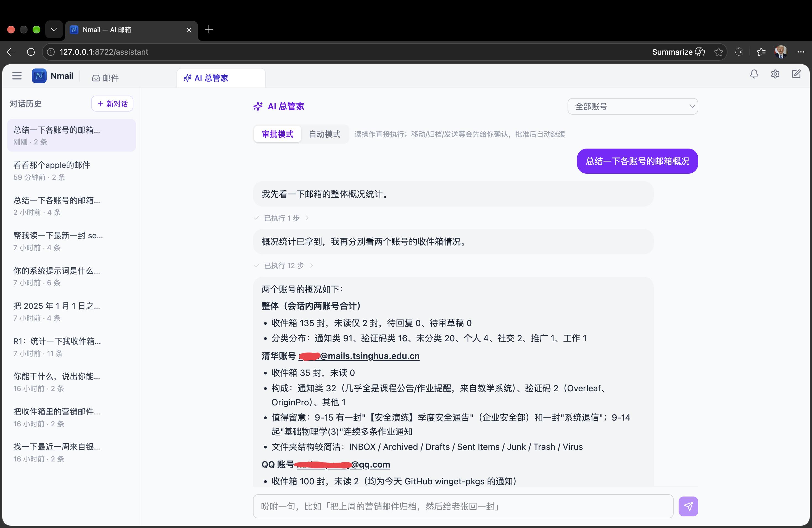Viewport: 812px width, 528px height.
Task: Switch to the 邮件 tab
Action: point(106,78)
